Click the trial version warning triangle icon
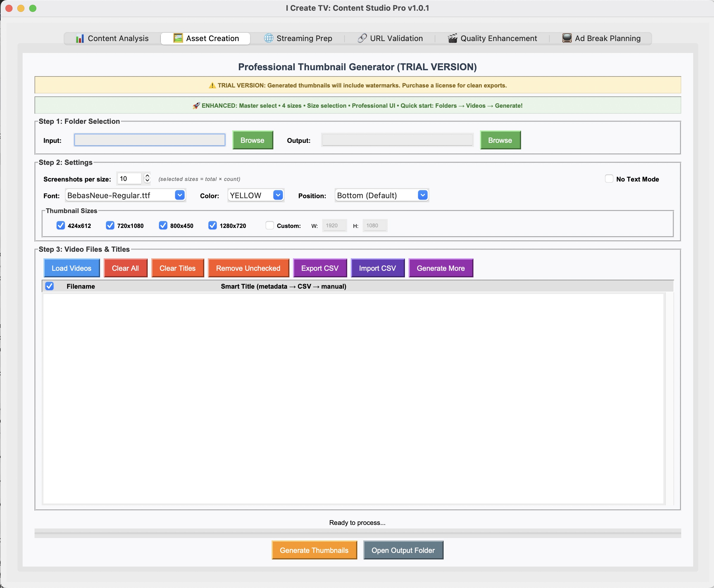The image size is (714, 588). [x=212, y=85]
